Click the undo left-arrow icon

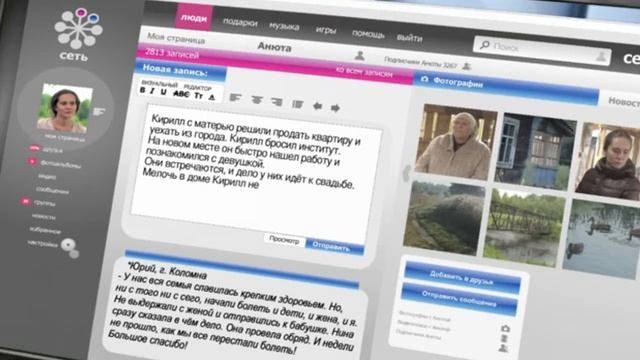coord(318,107)
